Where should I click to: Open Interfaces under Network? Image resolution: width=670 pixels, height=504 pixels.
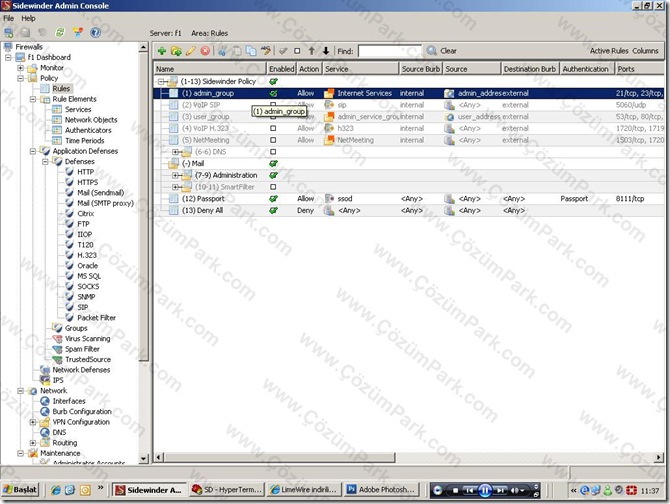click(69, 401)
